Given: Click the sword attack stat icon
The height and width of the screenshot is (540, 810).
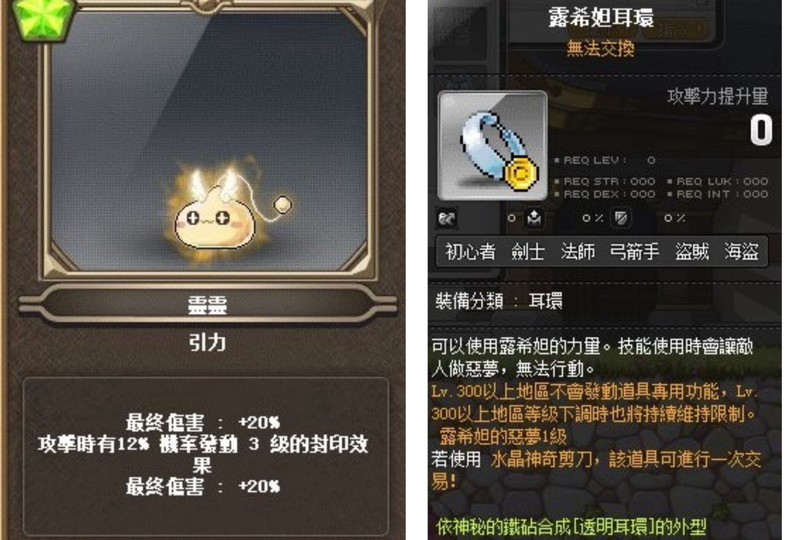Looking at the screenshot, I should (446, 219).
